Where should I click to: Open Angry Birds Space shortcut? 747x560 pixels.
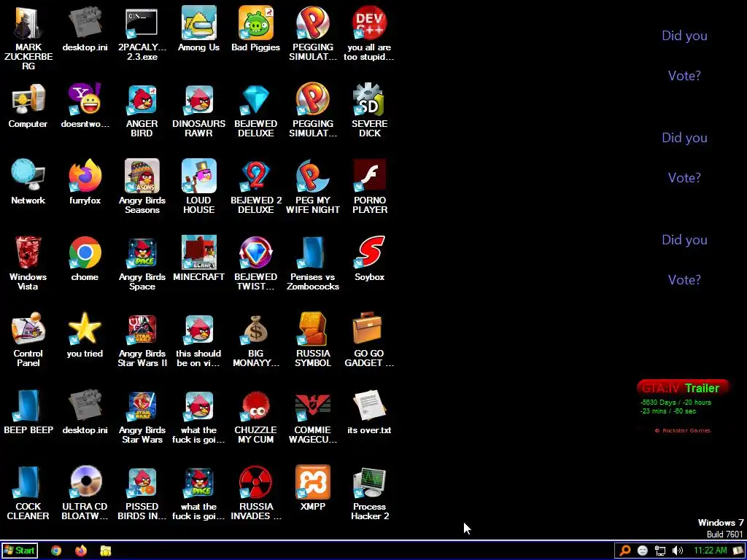point(142,253)
